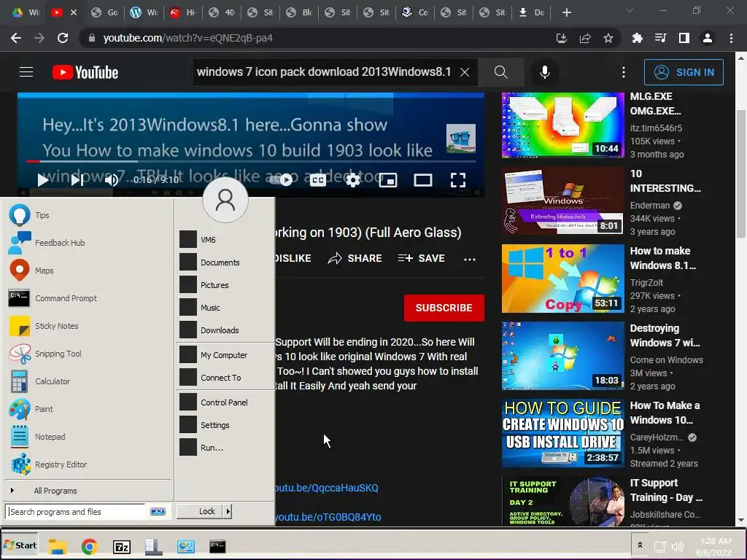Click the user account picture in Start menu
The width and height of the screenshot is (747, 560).
click(x=225, y=200)
